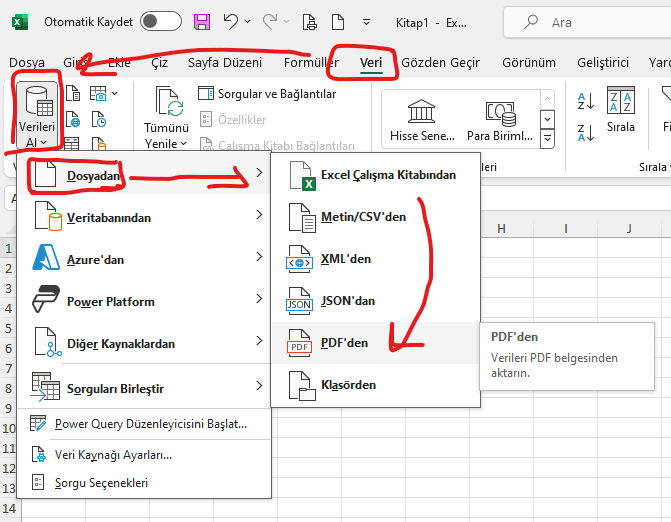Select the Veri ribbon tab
671x522 pixels.
coord(371,63)
